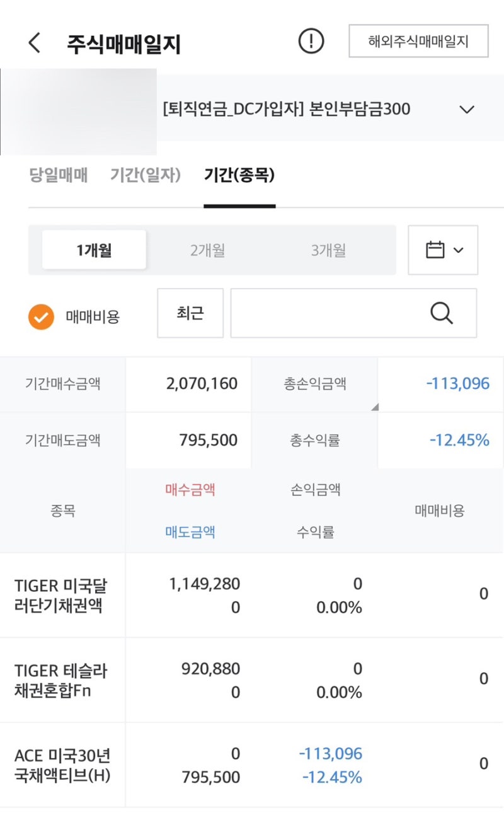Expand the account selector chevron
Image resolution: width=504 pixels, height=839 pixels.
tap(467, 110)
